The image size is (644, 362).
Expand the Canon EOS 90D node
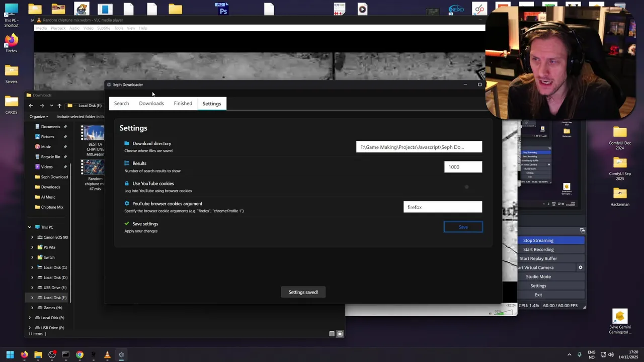[x=32, y=237]
